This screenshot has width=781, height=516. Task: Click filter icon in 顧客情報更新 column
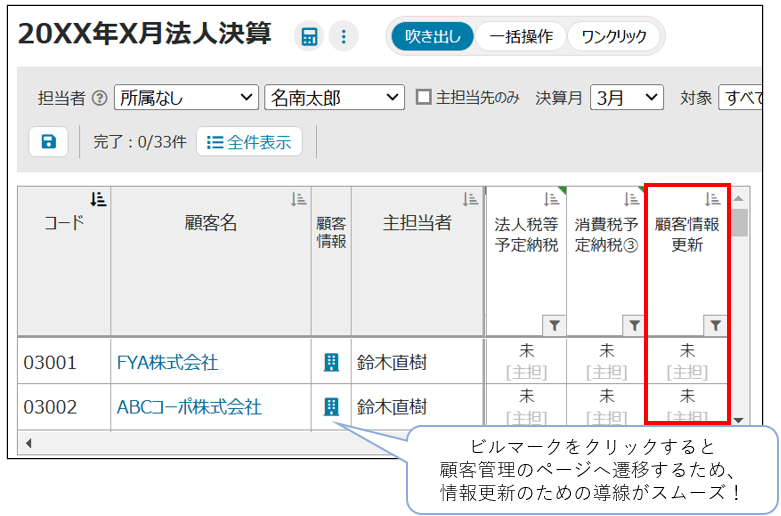pos(714,325)
